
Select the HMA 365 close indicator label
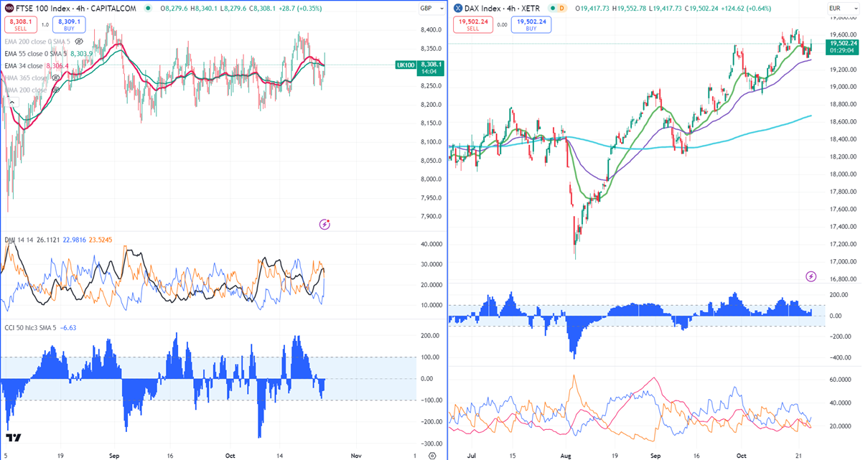26,78
